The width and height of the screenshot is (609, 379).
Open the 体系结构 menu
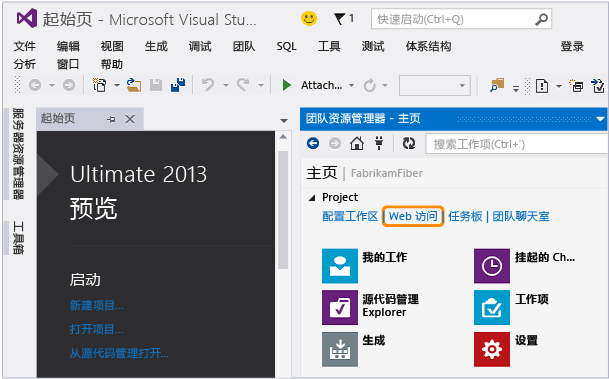click(x=428, y=46)
